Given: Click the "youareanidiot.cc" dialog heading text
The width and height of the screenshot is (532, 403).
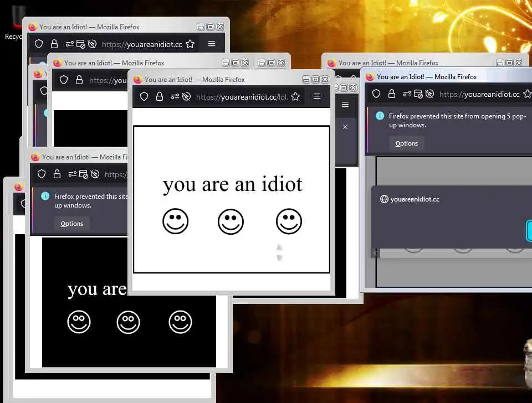Looking at the screenshot, I should click(415, 199).
